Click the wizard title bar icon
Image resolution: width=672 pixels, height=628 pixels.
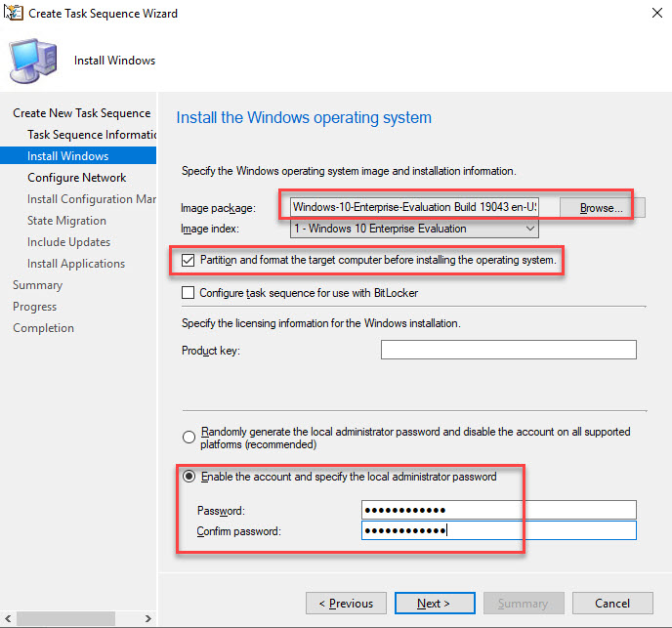[x=14, y=14]
